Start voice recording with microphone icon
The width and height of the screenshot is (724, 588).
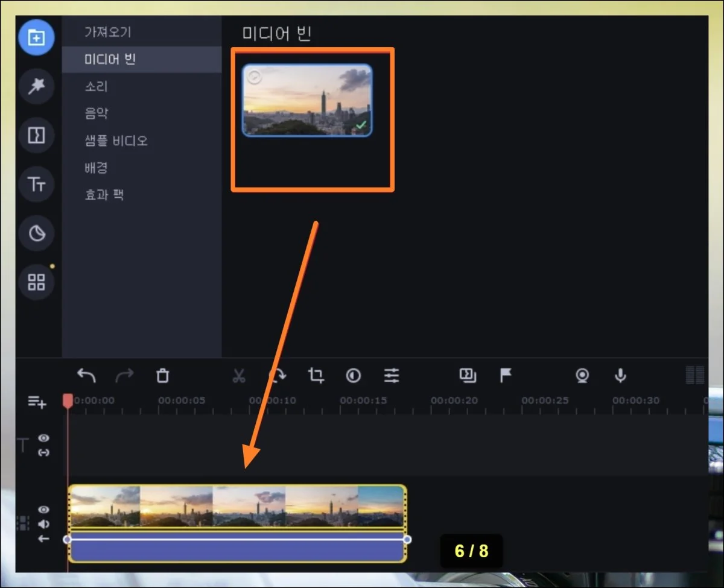620,376
